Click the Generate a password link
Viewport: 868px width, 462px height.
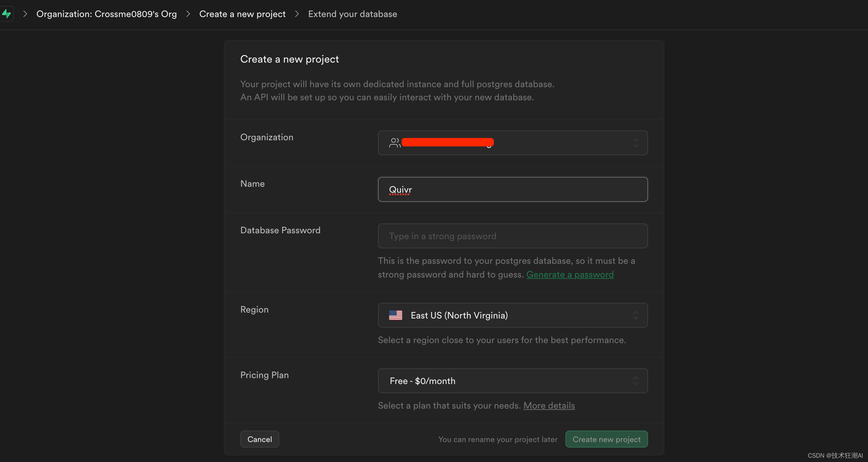569,274
